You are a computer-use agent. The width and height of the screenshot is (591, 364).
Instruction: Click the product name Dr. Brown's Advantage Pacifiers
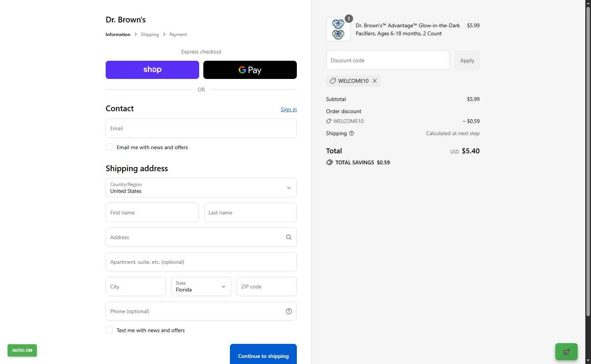(408, 30)
